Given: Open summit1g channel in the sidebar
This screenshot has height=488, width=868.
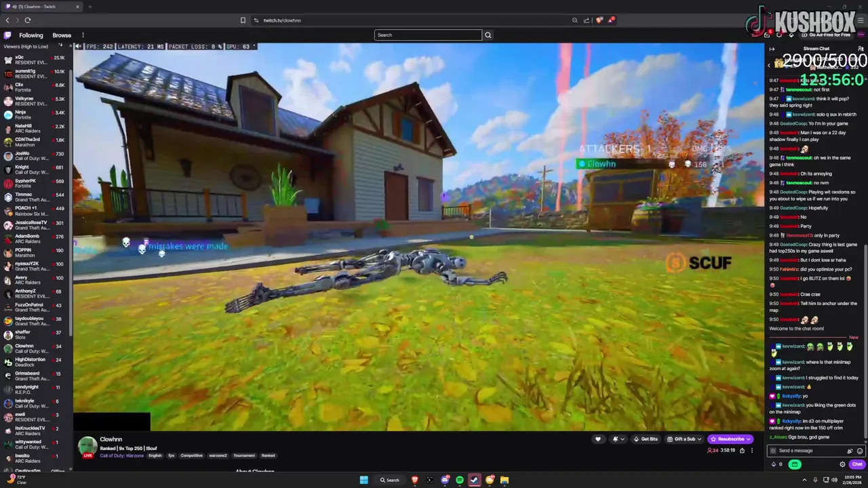Looking at the screenshot, I should coord(35,74).
